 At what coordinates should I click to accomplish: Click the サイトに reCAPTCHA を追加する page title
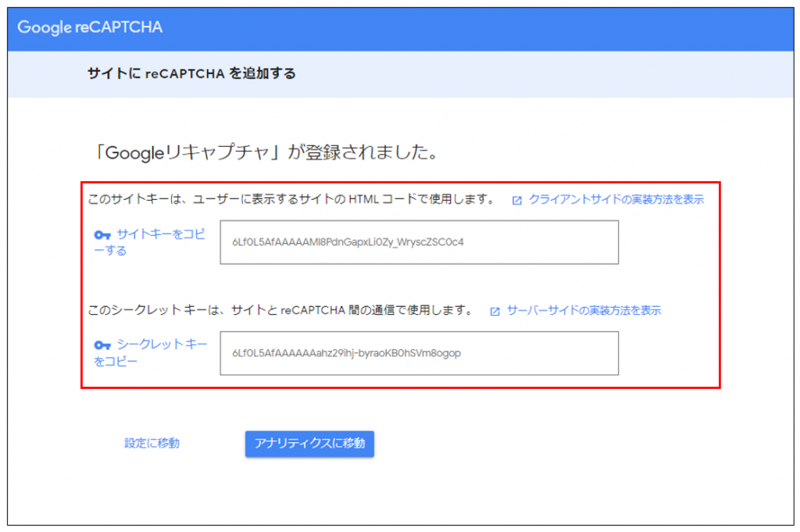[x=191, y=74]
